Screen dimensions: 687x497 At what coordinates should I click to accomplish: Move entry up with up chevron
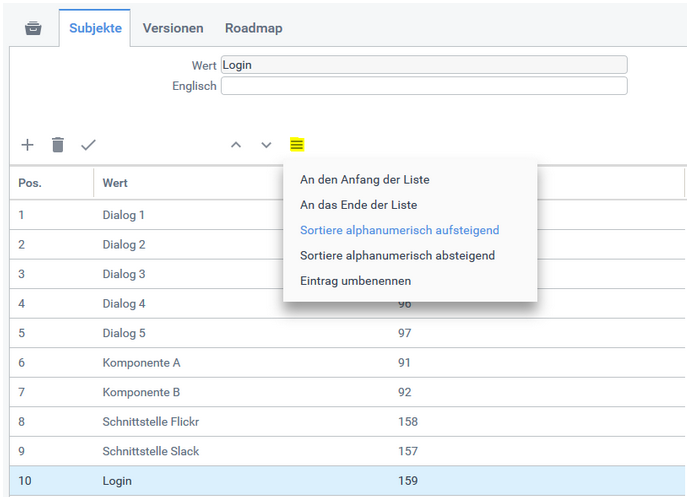coord(236,145)
